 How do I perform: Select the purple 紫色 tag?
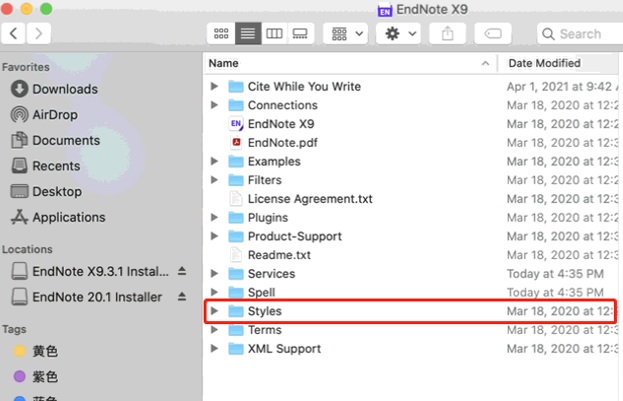click(36, 376)
